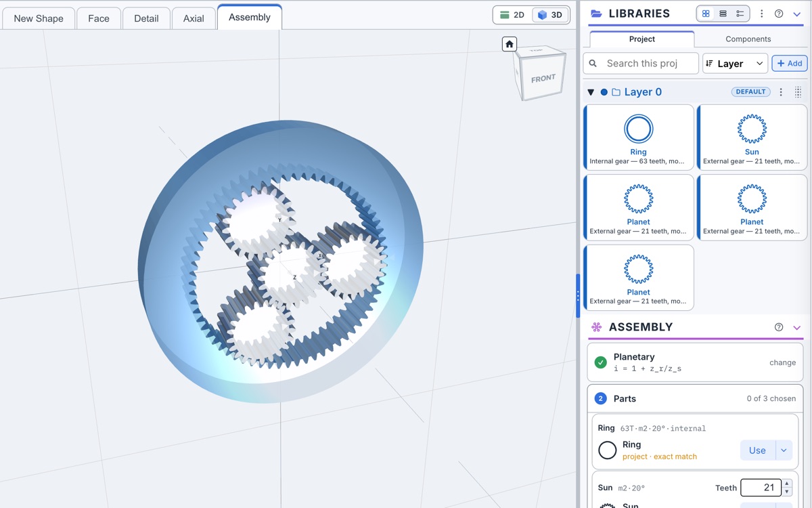Open help for the Assembly panel

pyautogui.click(x=779, y=327)
